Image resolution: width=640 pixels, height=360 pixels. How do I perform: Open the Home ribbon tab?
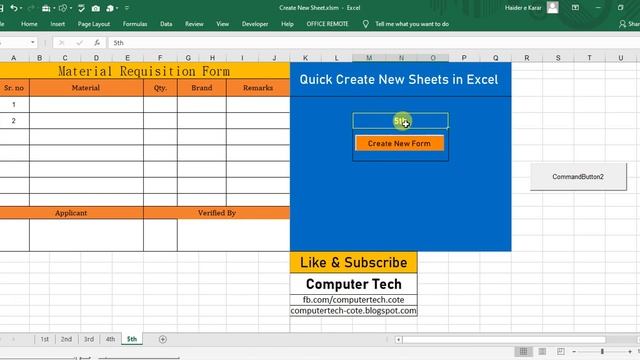29,24
